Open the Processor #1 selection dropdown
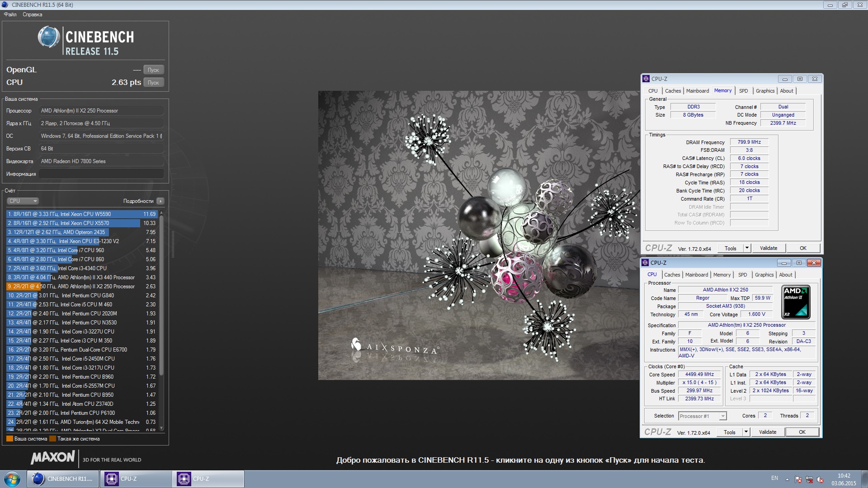 702,416
